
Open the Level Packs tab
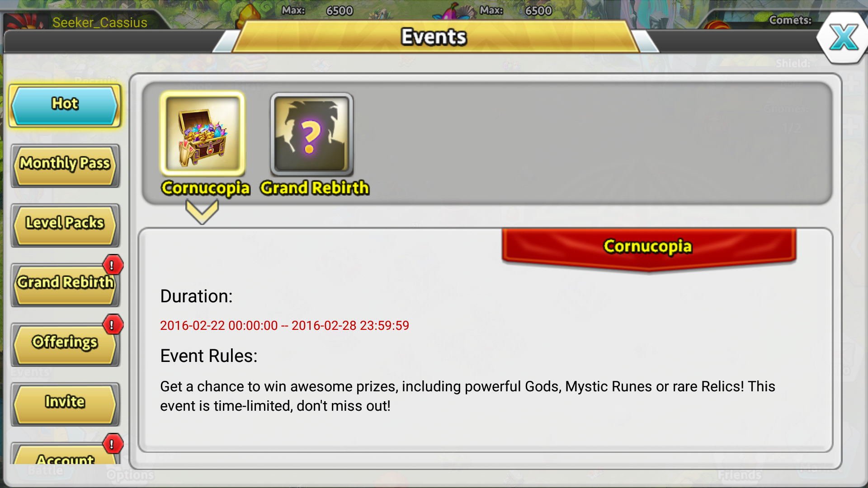pos(65,225)
